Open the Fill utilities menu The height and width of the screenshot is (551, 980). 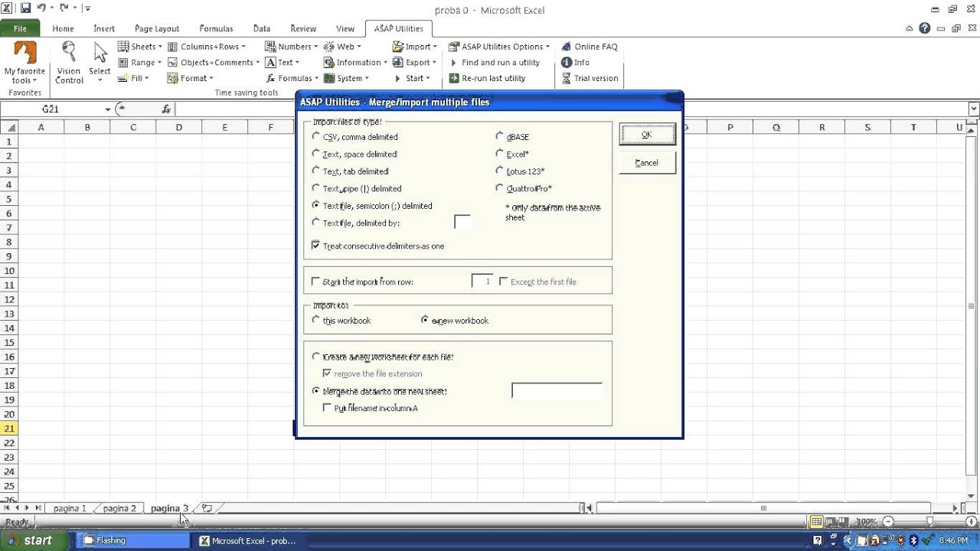coord(133,78)
